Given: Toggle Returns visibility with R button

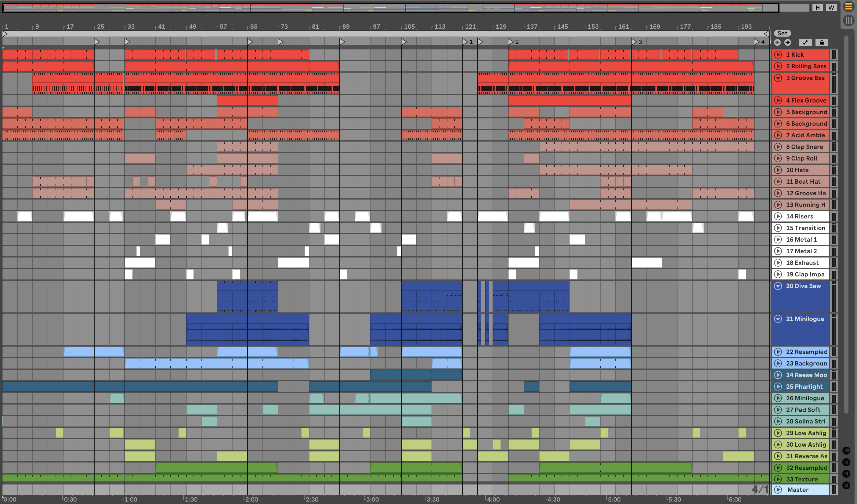Looking at the screenshot, I should pyautogui.click(x=846, y=462).
